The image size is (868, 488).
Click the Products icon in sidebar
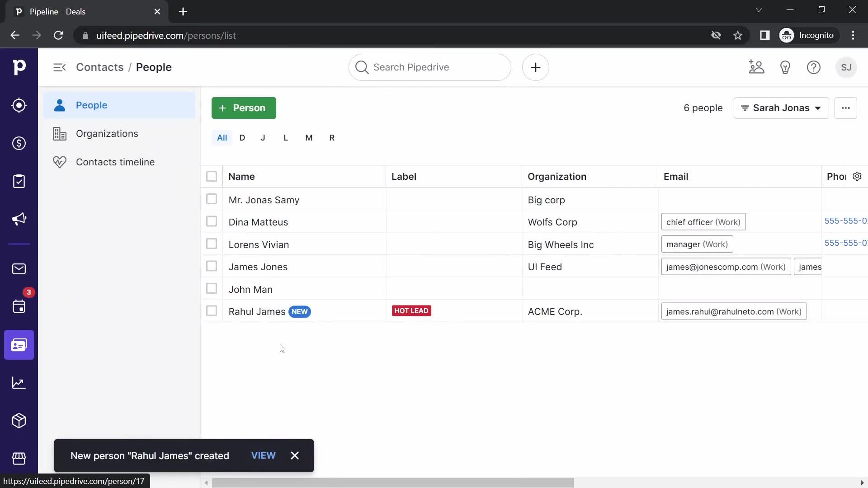pyautogui.click(x=19, y=421)
